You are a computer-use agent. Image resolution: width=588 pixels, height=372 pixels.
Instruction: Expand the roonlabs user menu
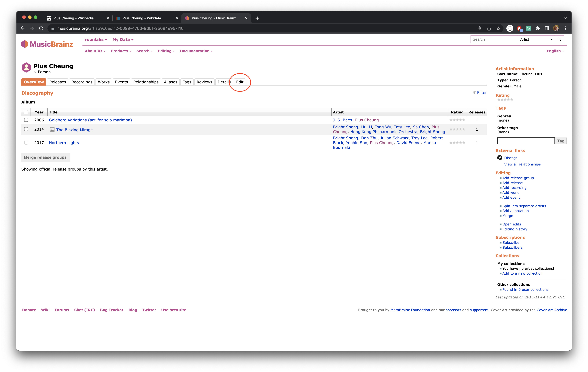96,39
